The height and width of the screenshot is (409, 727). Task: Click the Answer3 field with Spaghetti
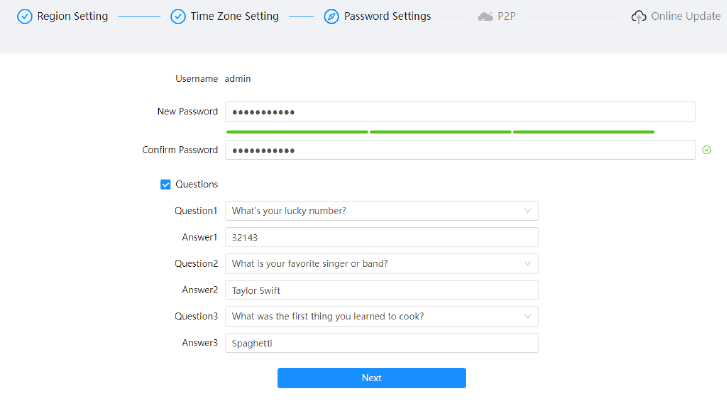(x=382, y=343)
